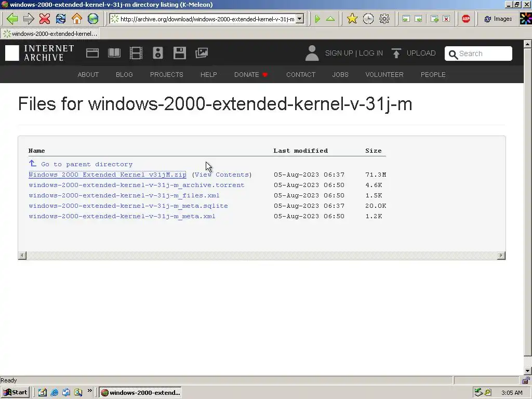532x399 pixels.
Task: Click the SIGN UP link
Action: [x=339, y=54]
